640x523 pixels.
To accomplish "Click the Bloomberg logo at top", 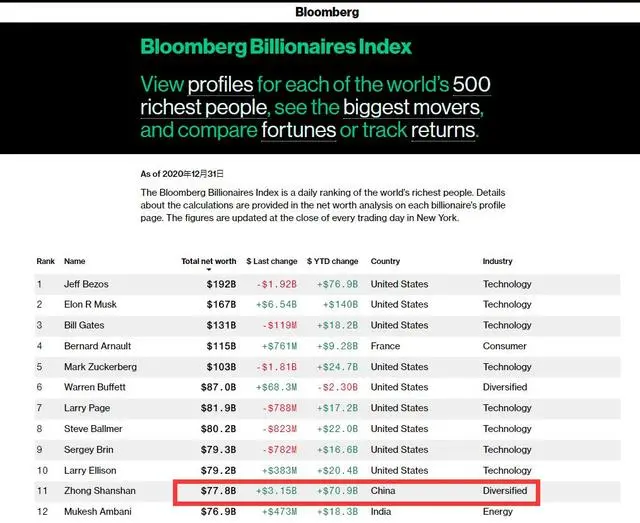I will click(327, 13).
